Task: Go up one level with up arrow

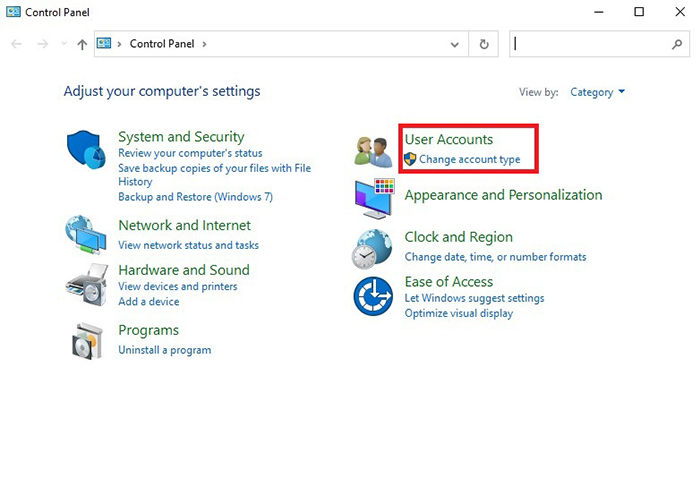Action: pyautogui.click(x=82, y=45)
